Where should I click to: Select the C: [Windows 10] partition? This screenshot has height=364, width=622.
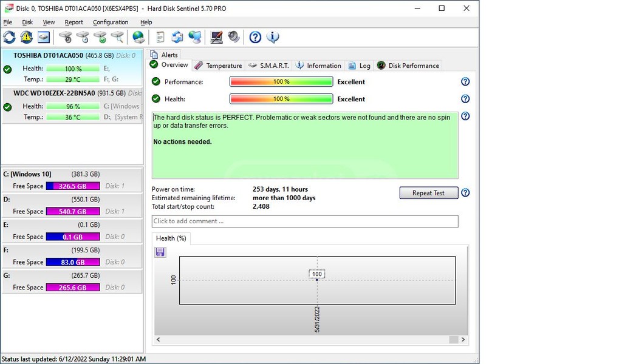tap(72, 180)
